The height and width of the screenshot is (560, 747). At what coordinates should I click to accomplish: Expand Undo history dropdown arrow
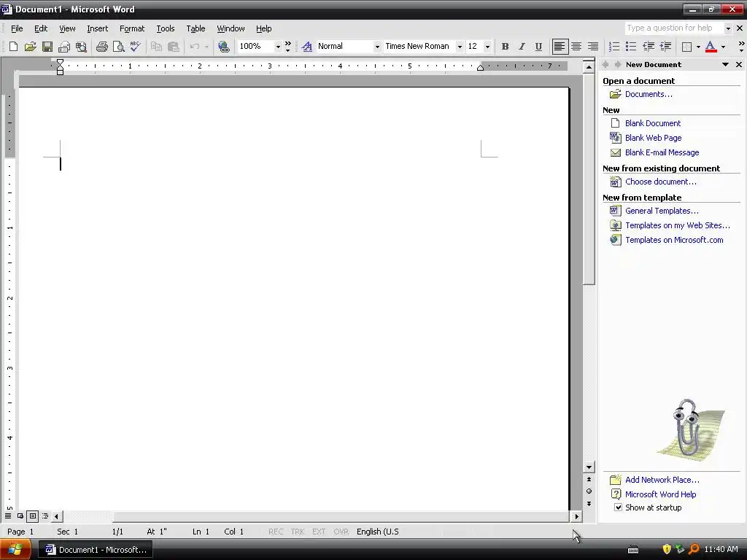click(x=206, y=47)
